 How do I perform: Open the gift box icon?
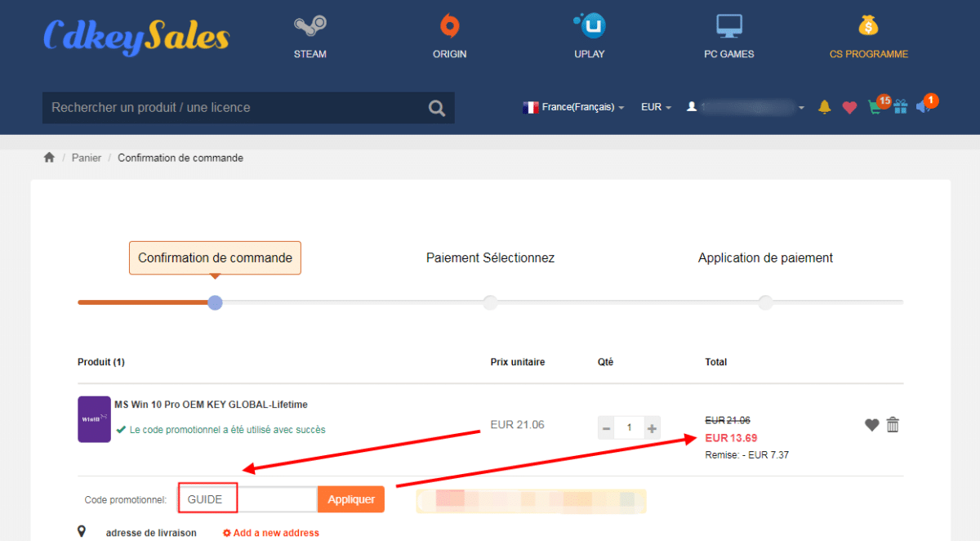point(900,107)
